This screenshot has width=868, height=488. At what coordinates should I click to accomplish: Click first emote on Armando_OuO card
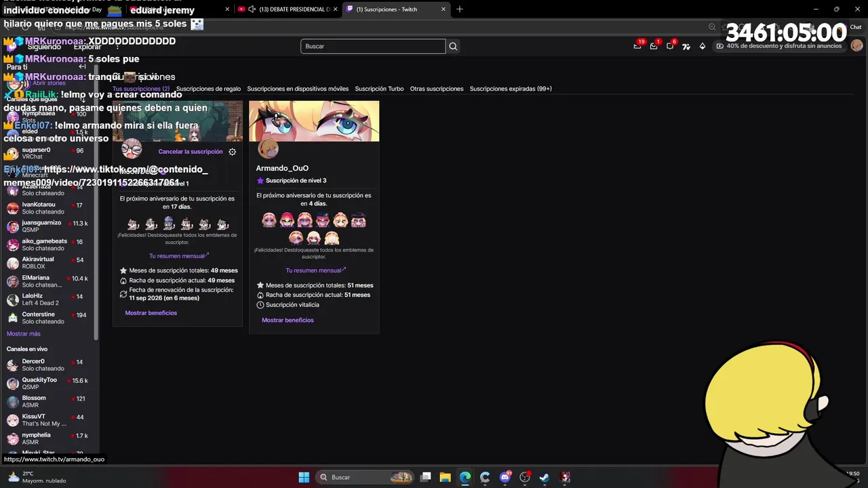pyautogui.click(x=269, y=220)
